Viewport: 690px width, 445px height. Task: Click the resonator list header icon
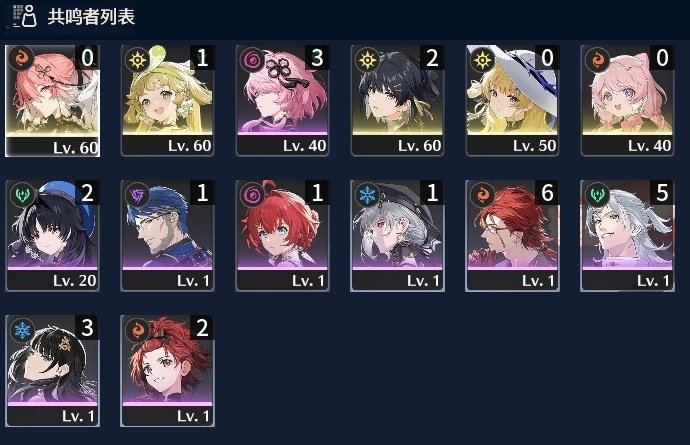[25, 16]
